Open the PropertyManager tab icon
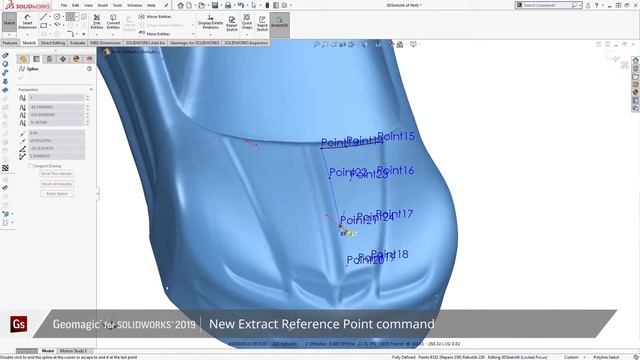 36,59
